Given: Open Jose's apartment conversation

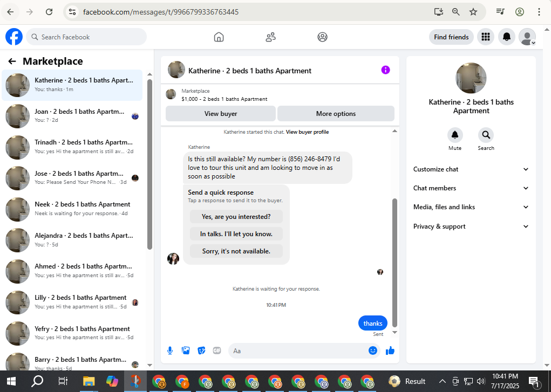Looking at the screenshot, I should (72, 178).
